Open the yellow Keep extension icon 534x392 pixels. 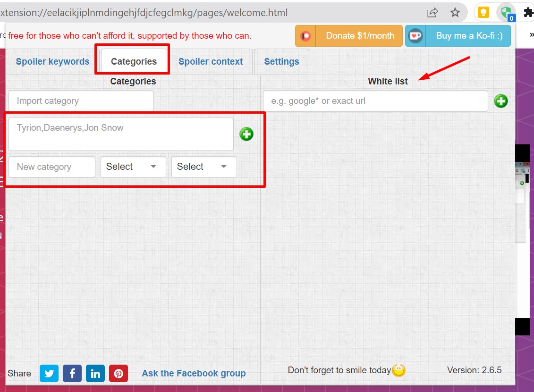click(x=483, y=13)
